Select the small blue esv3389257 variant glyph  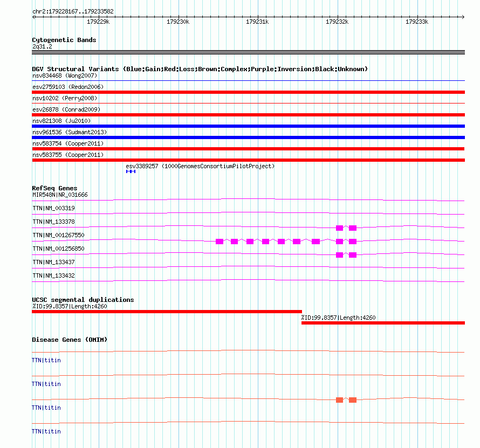point(131,171)
